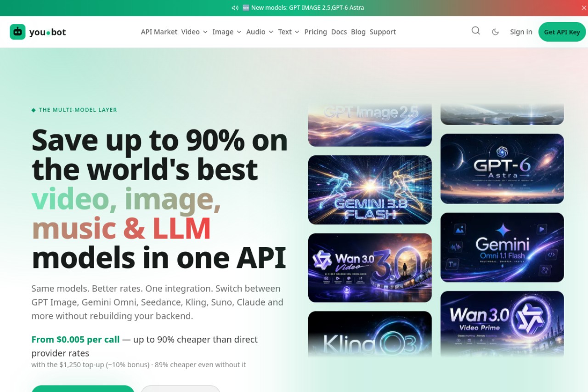Open the Support page link
The image size is (588, 392).
[383, 32]
